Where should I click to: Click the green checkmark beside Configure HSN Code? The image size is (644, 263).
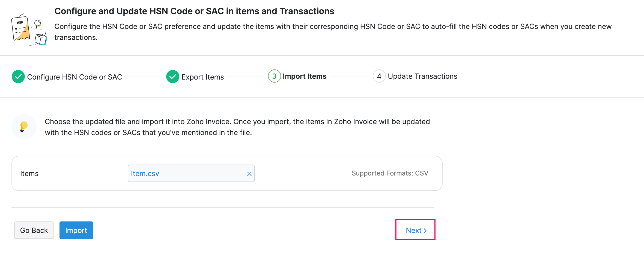(x=18, y=77)
